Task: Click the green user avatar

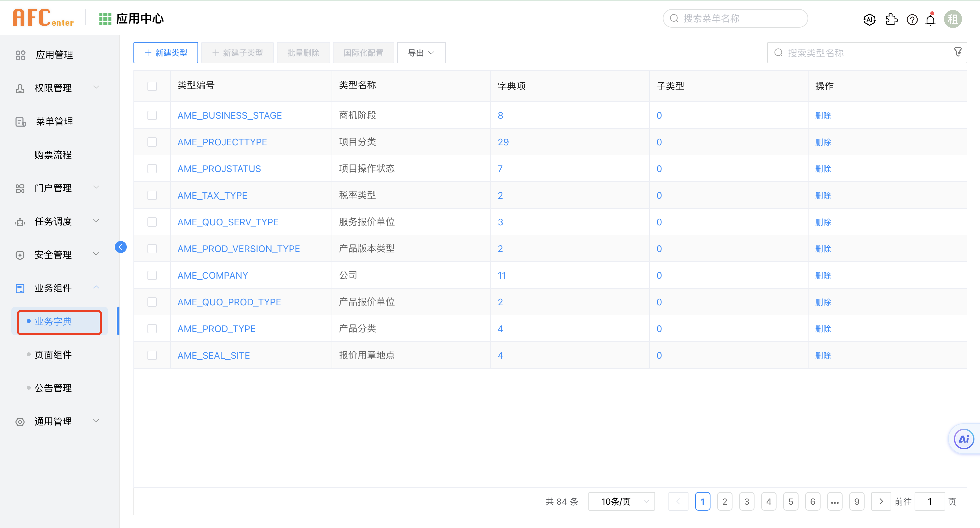Action: 953,19
